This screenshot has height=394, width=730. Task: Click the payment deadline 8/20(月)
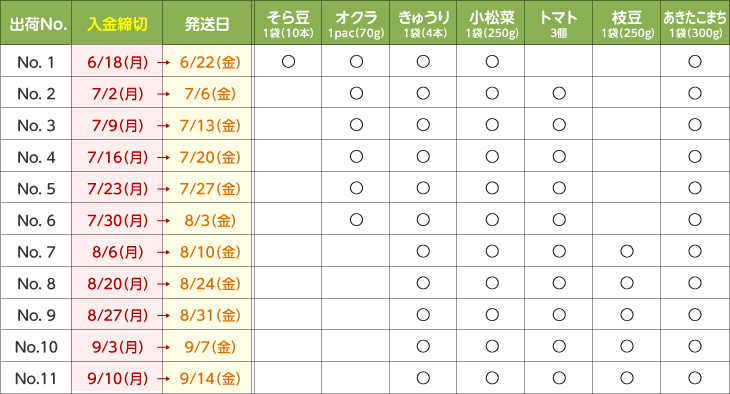click(x=117, y=284)
